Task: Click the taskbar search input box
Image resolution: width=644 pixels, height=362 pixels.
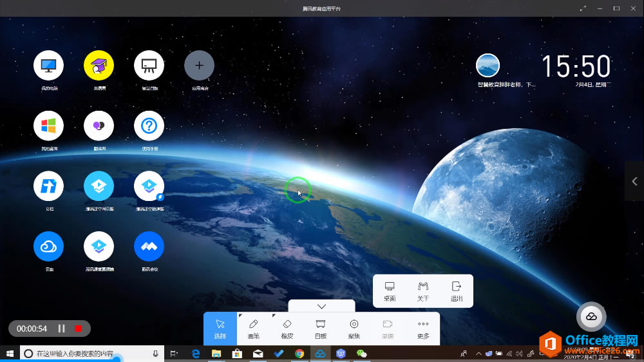Action: [x=92, y=354]
